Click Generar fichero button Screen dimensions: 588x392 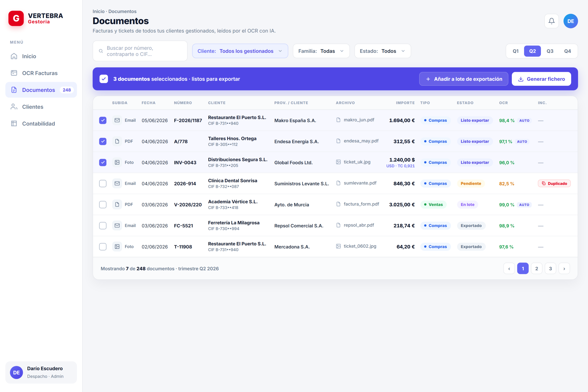(x=541, y=79)
